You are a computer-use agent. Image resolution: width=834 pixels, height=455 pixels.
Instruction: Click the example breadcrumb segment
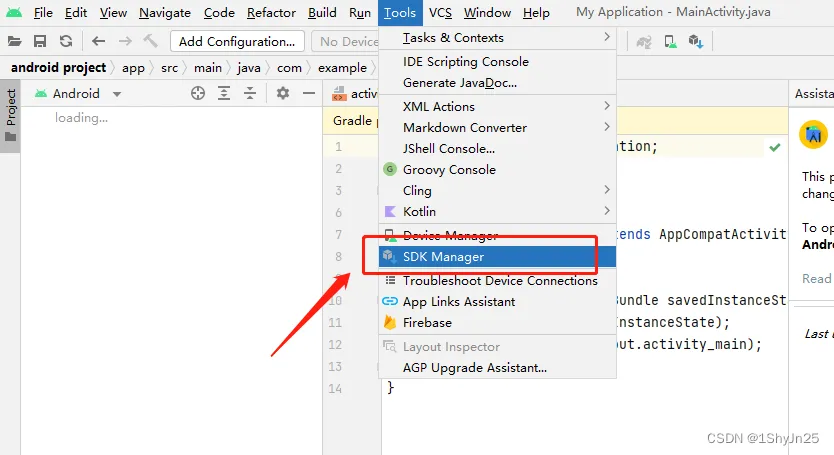pos(342,68)
